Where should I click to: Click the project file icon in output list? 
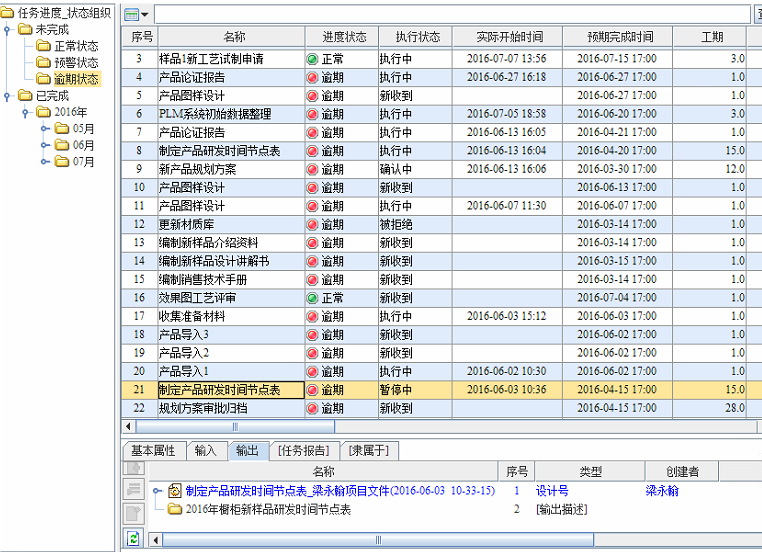click(x=175, y=491)
